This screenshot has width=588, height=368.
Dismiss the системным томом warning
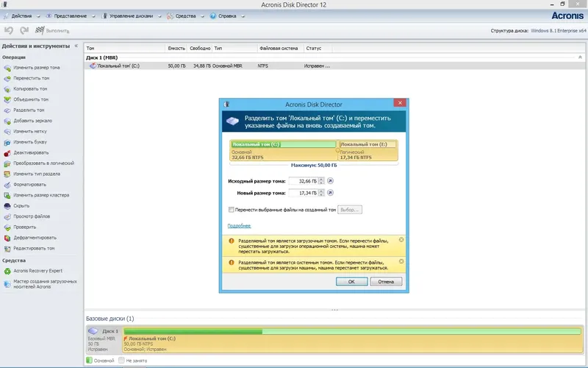401,261
